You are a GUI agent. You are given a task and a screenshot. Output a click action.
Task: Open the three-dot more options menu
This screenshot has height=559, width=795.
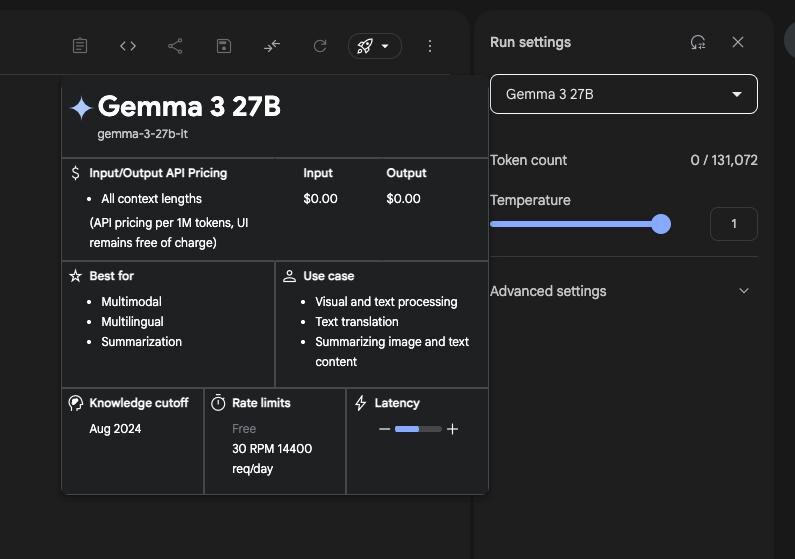coord(430,46)
